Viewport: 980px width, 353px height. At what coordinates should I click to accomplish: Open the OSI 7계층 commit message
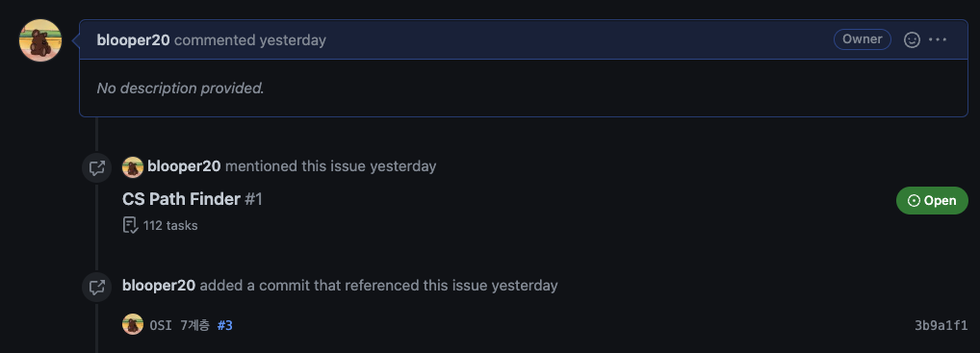click(179, 325)
